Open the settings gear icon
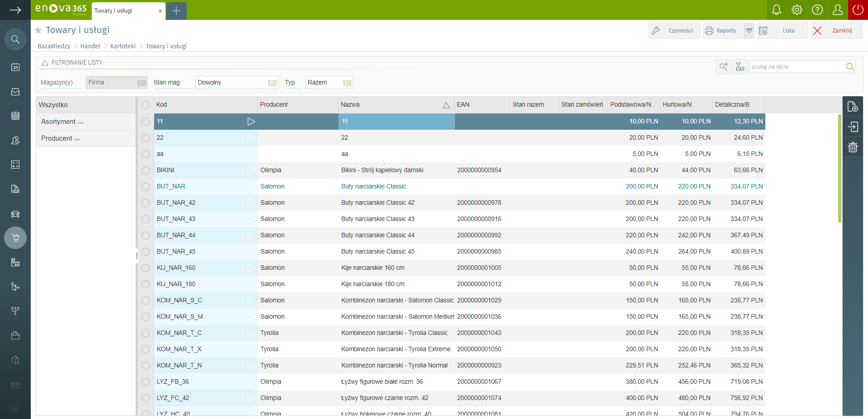 pos(797,10)
